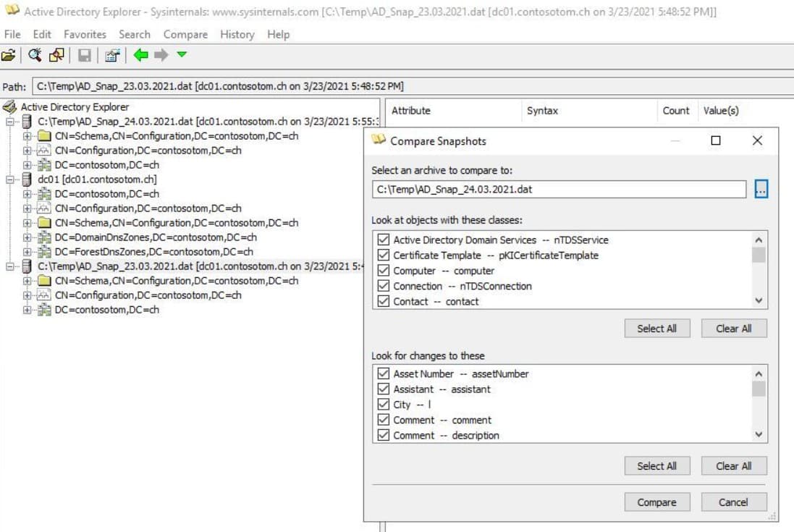This screenshot has height=532, width=794.
Task: Collapse the AD_Snap_23.03.2021.dat tree node
Action: point(9,266)
